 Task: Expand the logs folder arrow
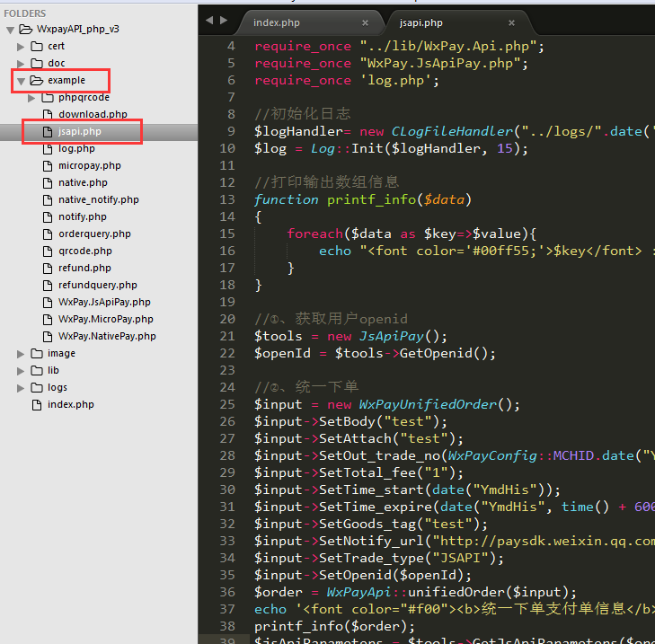[21, 388]
